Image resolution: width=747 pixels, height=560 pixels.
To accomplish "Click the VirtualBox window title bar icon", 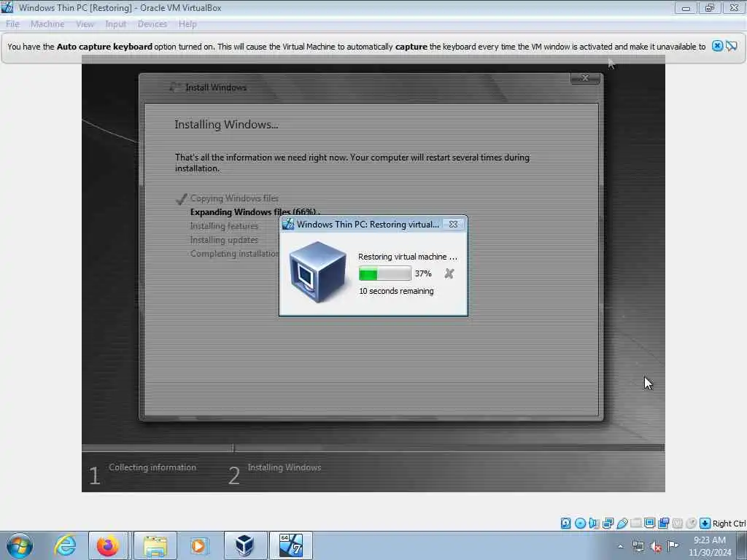I will pos(7,7).
